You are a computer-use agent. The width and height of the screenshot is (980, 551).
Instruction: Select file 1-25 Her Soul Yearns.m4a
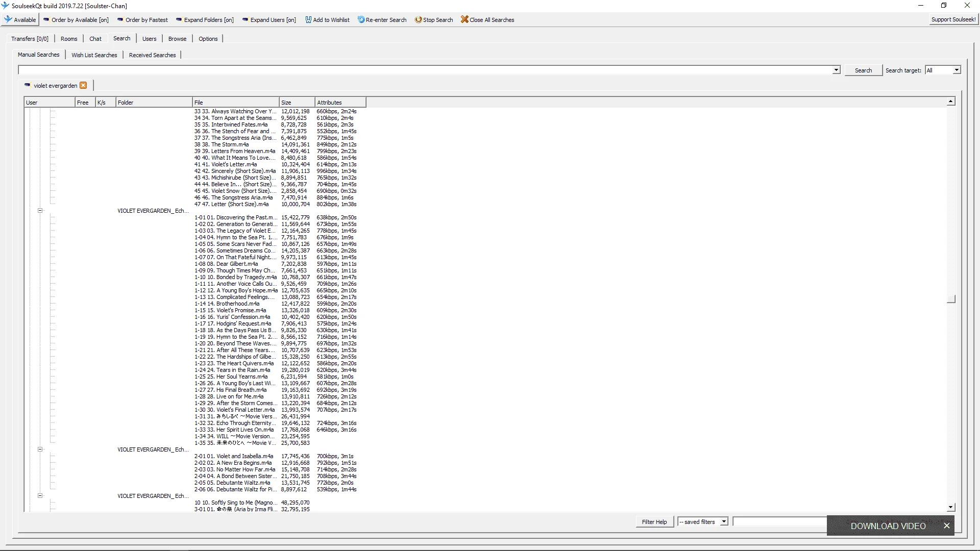[231, 377]
